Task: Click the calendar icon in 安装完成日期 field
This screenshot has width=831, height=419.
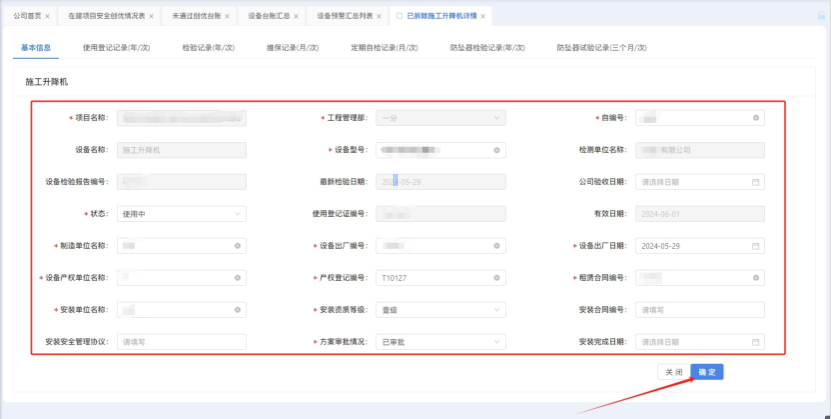Action: point(756,341)
